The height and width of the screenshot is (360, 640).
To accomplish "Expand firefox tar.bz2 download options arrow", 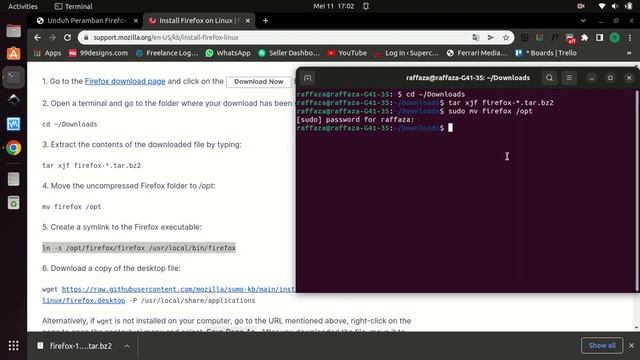I will (x=127, y=346).
